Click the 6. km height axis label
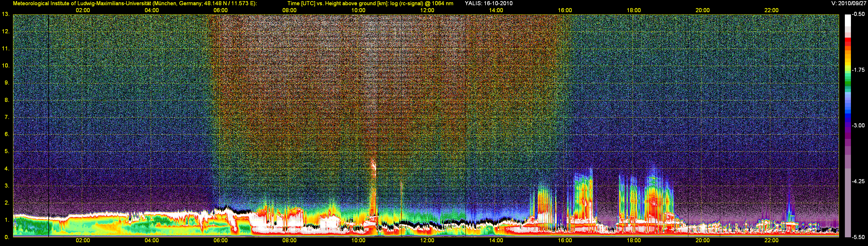 click(7, 134)
